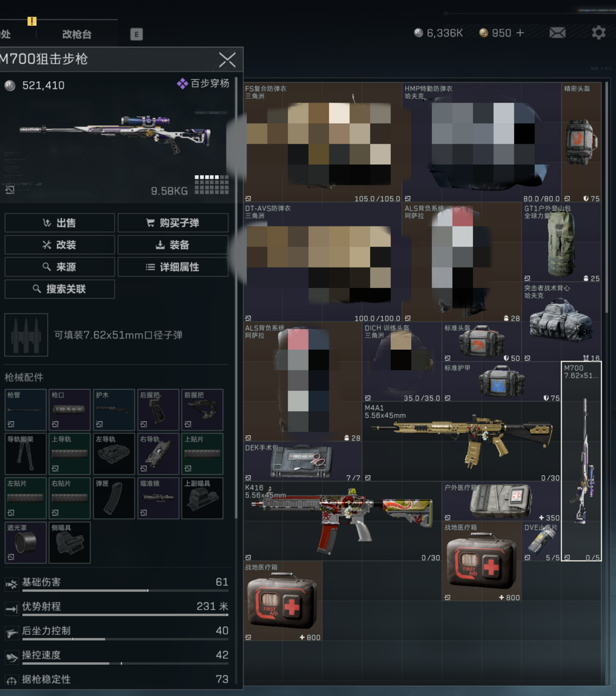This screenshot has width=616, height=696.
Task: Click the 改装 modify button
Action: pos(60,245)
